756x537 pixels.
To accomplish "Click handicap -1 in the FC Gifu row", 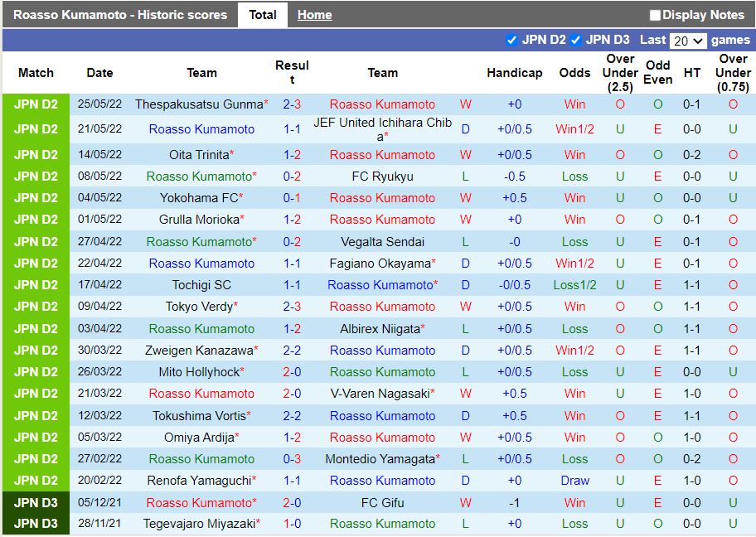I will (515, 503).
